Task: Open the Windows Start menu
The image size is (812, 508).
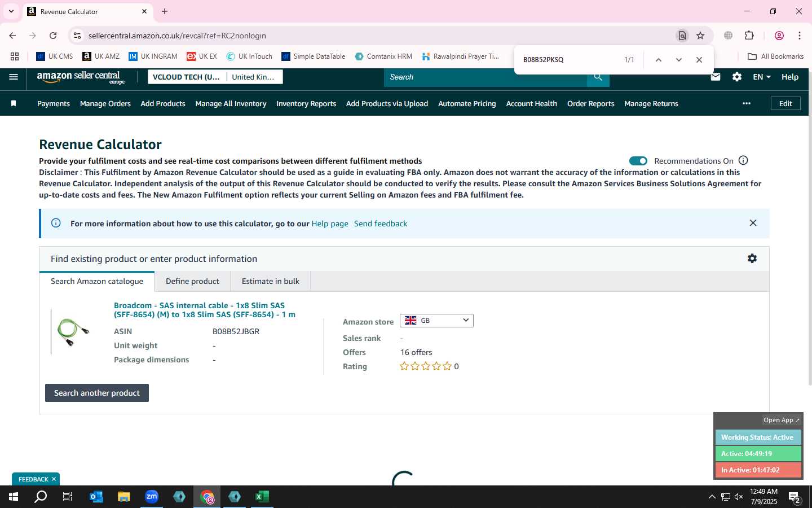Action: 14,497
